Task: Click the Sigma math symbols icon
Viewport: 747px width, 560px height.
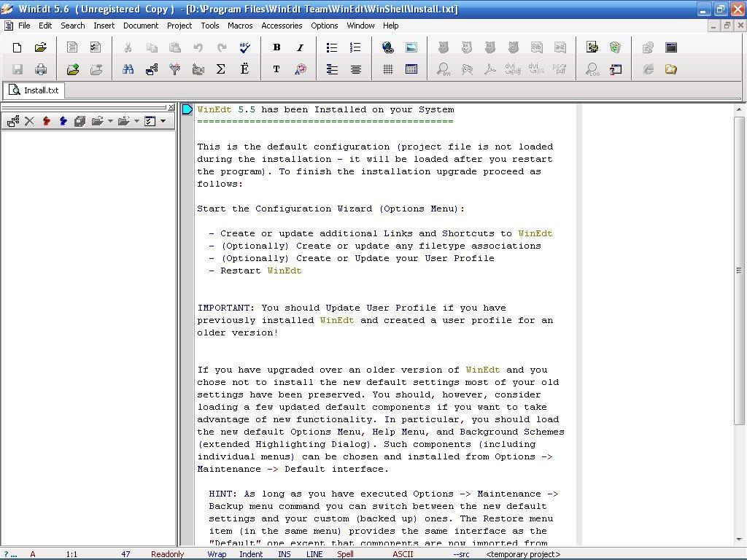Action: [x=221, y=69]
